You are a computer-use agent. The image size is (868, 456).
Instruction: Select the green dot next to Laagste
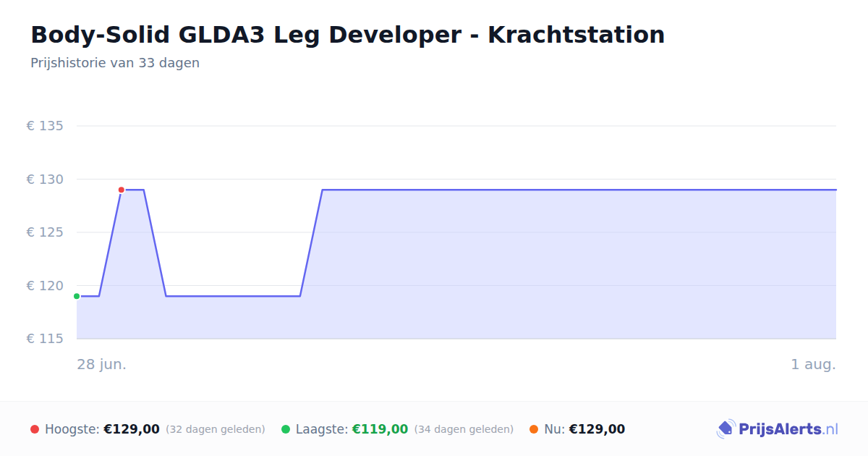tap(286, 429)
